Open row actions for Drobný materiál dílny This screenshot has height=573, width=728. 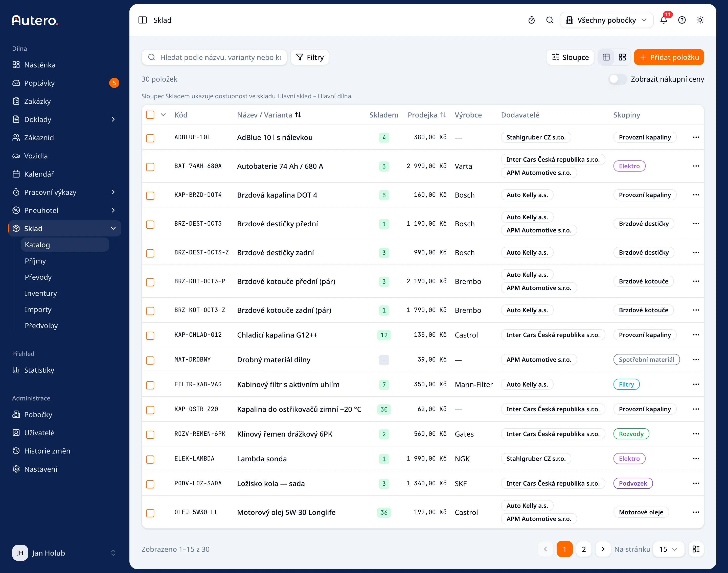coord(696,360)
